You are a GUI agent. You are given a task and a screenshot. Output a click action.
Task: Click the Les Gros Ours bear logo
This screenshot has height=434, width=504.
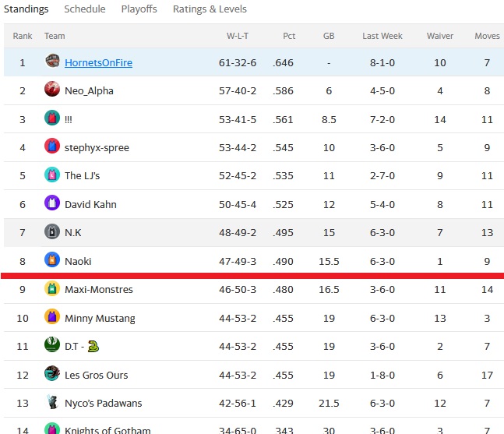[52, 373]
